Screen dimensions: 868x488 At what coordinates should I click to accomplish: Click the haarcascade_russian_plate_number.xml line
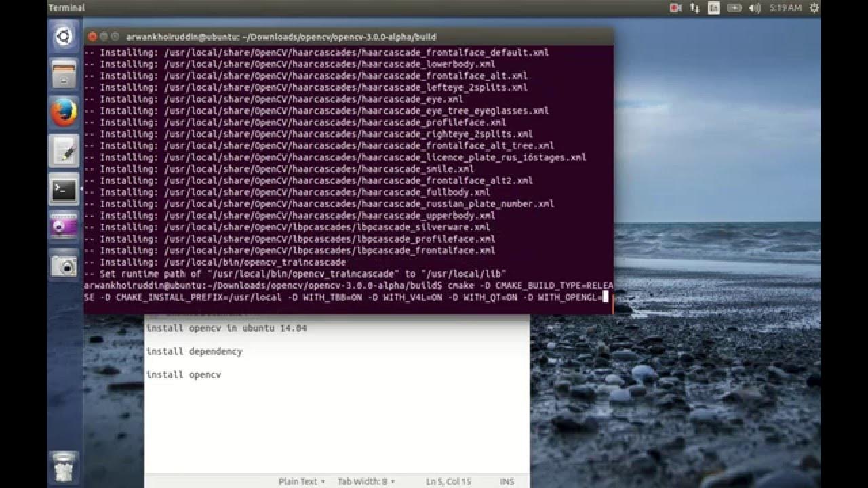(x=319, y=203)
